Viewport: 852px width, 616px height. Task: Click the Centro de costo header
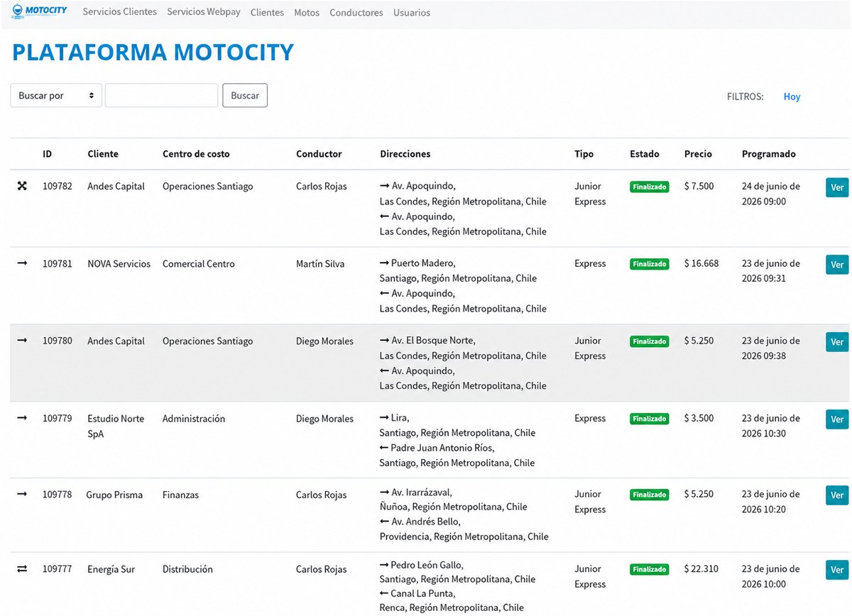pos(196,153)
